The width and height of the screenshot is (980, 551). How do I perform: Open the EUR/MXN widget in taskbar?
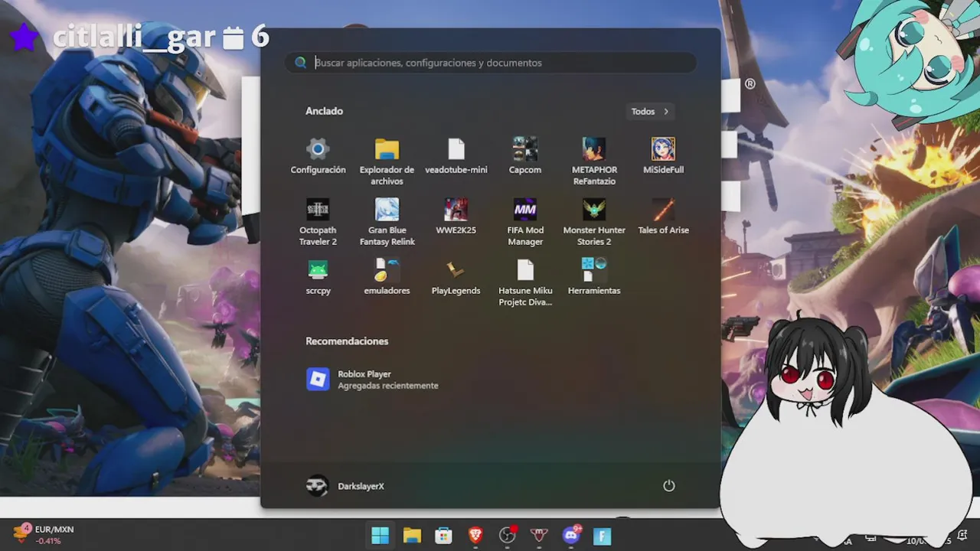pos(44,535)
